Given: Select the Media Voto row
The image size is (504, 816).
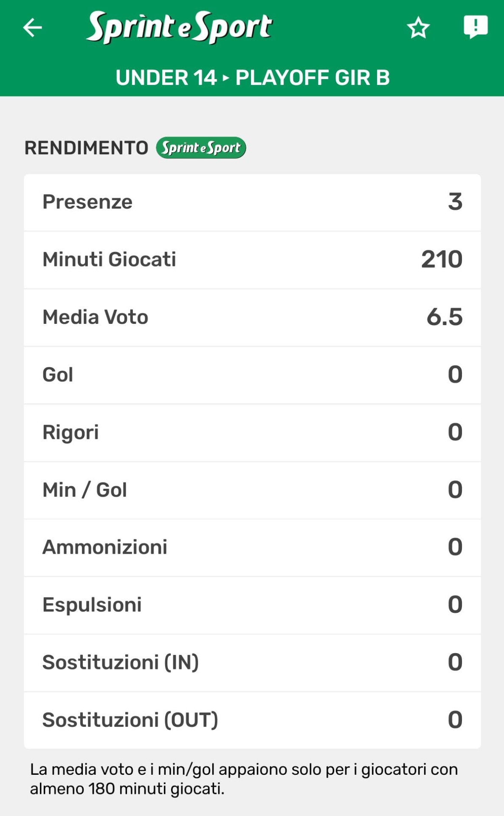Looking at the screenshot, I should click(x=252, y=317).
